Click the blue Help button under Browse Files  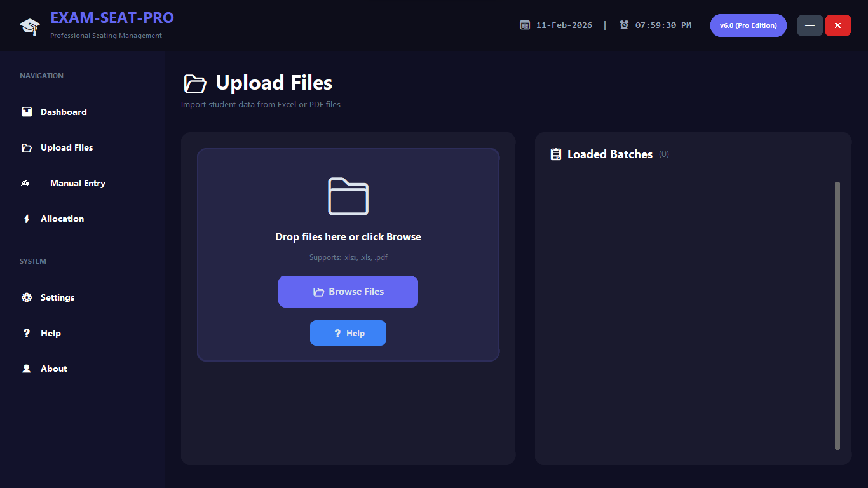pos(348,333)
